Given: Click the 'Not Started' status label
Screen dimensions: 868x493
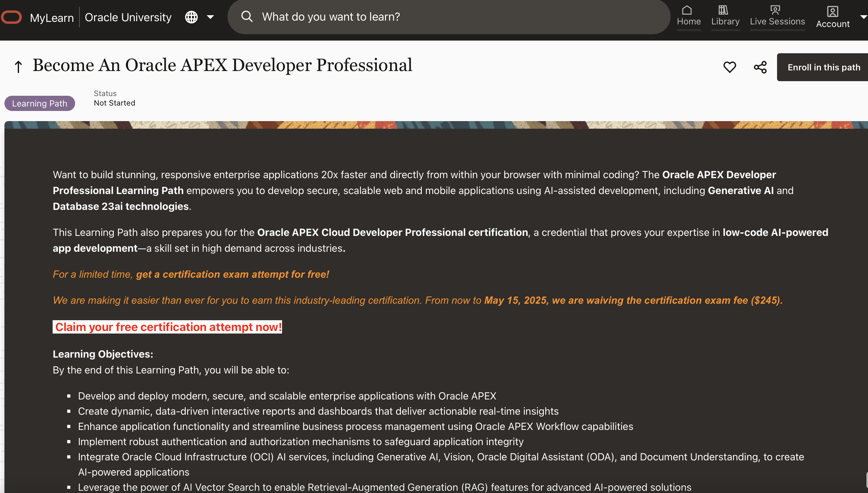Looking at the screenshot, I should (x=114, y=103).
